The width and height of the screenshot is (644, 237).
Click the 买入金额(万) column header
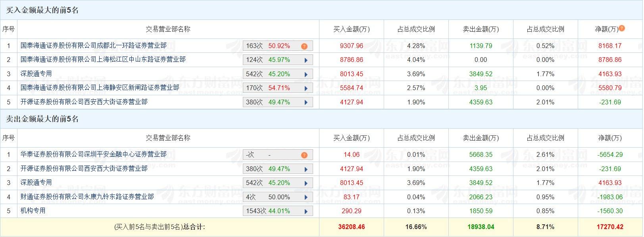click(351, 29)
